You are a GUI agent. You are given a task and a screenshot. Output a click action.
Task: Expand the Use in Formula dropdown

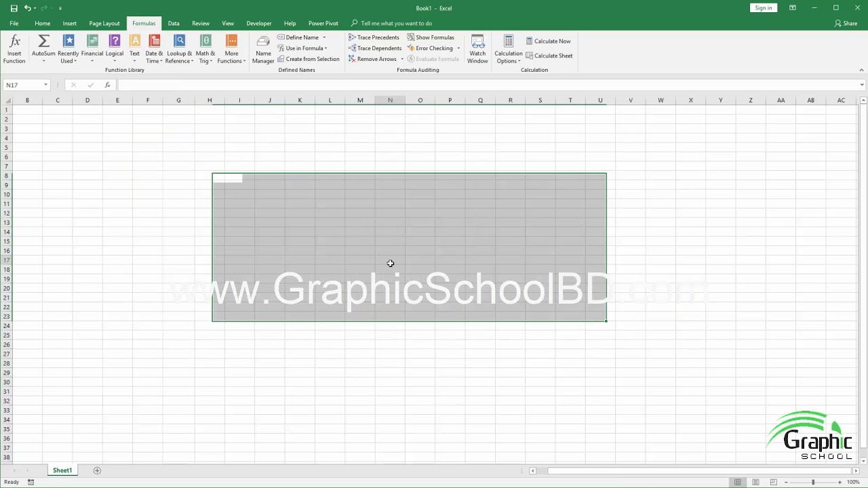325,48
